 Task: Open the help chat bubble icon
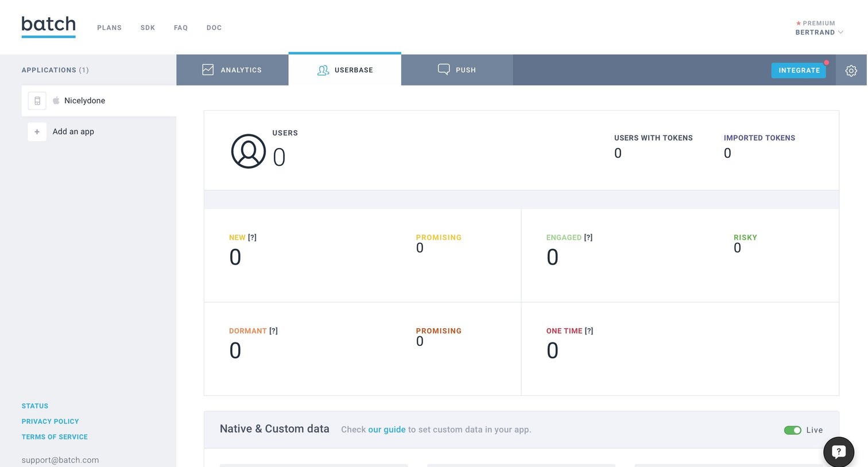click(x=839, y=452)
